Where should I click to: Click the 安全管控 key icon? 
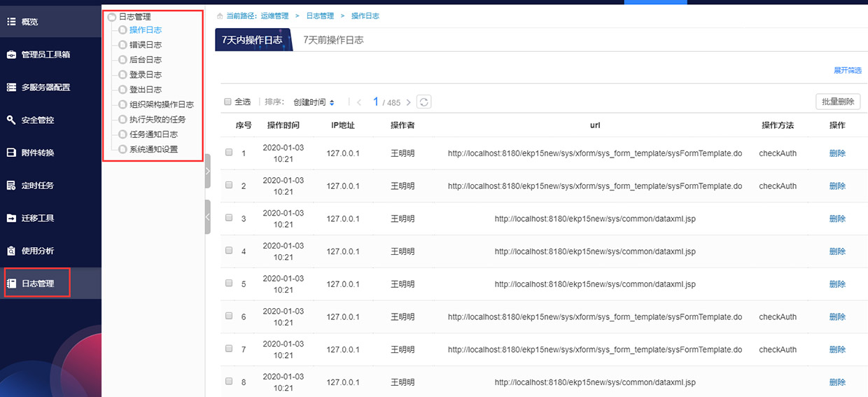pos(11,120)
